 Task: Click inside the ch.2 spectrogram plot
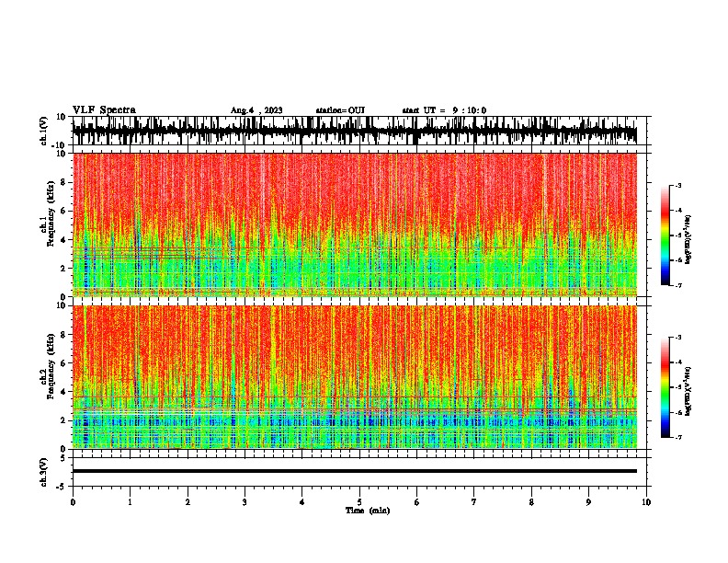[x=355, y=377]
